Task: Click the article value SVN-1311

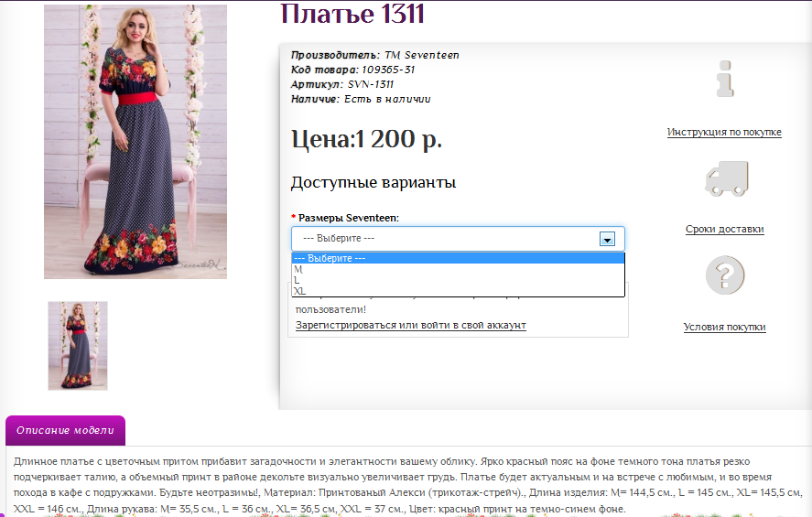Action: (370, 84)
